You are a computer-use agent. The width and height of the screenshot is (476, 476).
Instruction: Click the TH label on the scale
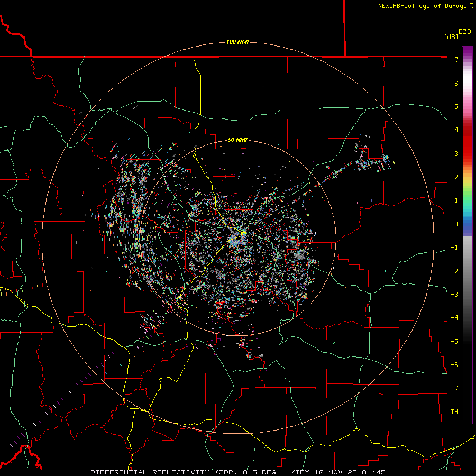[454, 412]
